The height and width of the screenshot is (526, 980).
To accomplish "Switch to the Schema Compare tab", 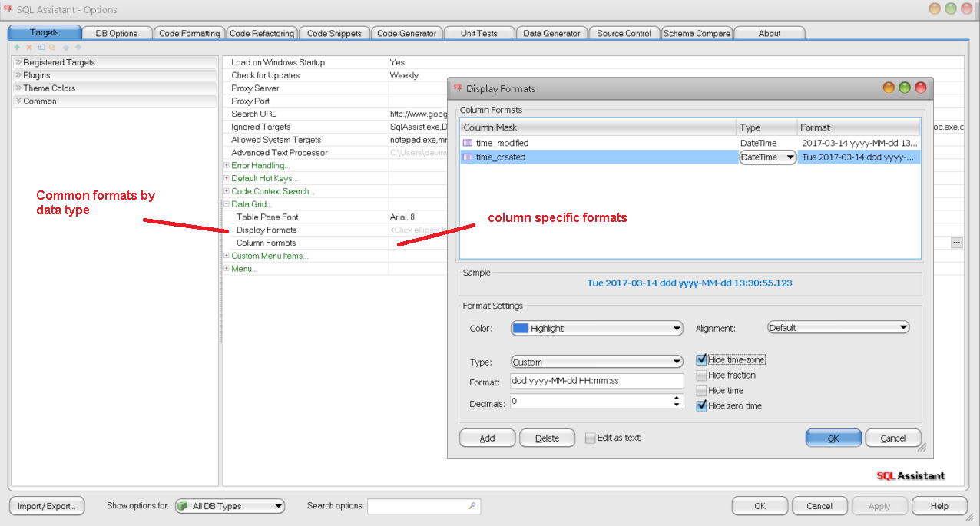I will pos(697,33).
